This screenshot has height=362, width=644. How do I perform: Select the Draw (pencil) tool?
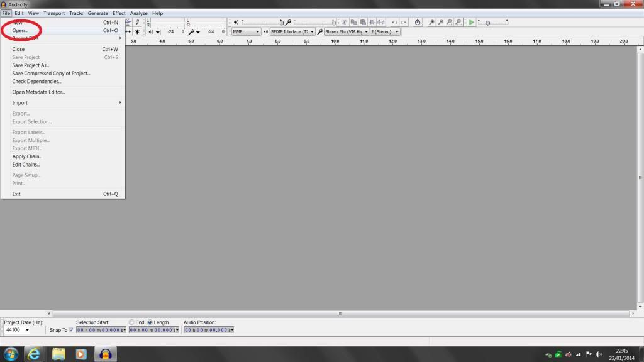[x=137, y=22]
